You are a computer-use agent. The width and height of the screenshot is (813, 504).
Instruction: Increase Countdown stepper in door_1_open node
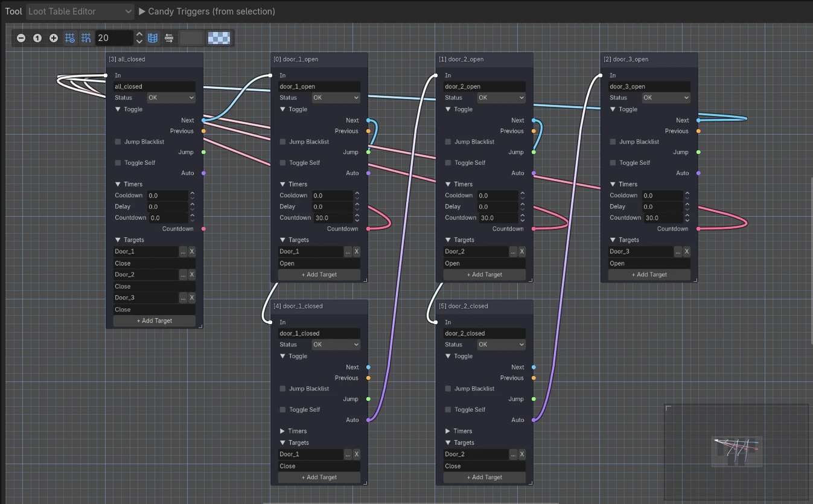(x=357, y=215)
